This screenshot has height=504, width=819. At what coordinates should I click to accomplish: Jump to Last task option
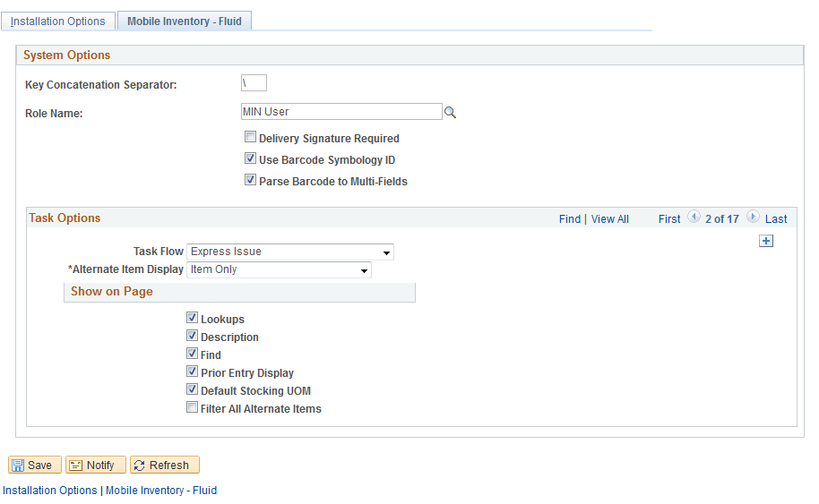(x=776, y=219)
